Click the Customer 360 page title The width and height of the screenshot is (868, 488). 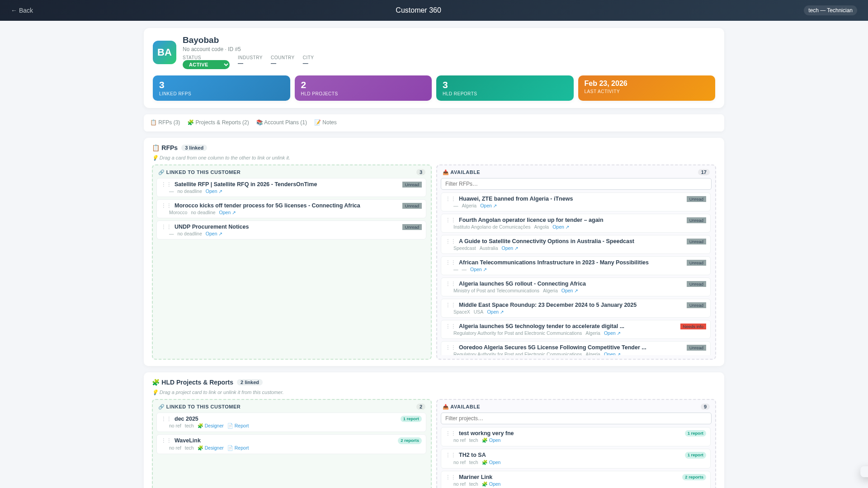pyautogui.click(x=418, y=10)
